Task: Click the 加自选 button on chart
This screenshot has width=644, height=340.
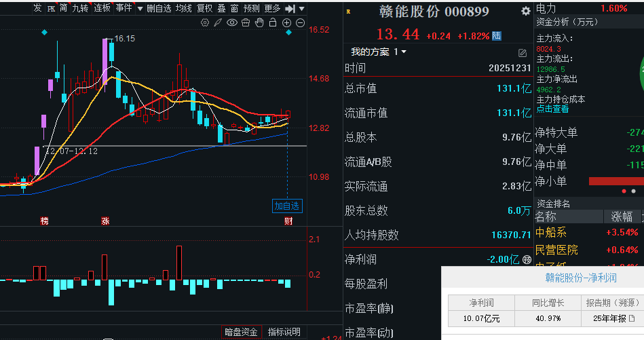Action: (x=287, y=206)
